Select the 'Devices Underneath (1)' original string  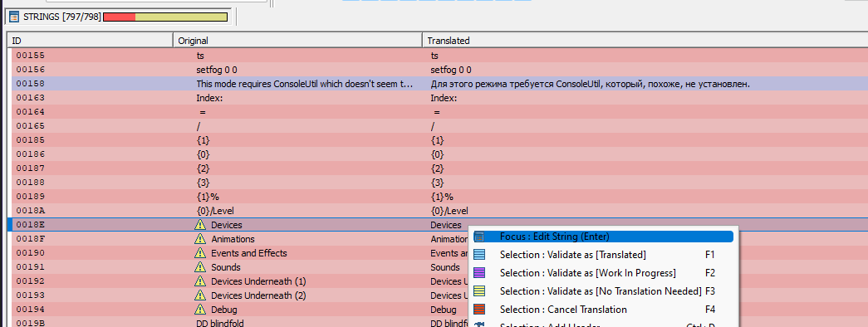258,281
